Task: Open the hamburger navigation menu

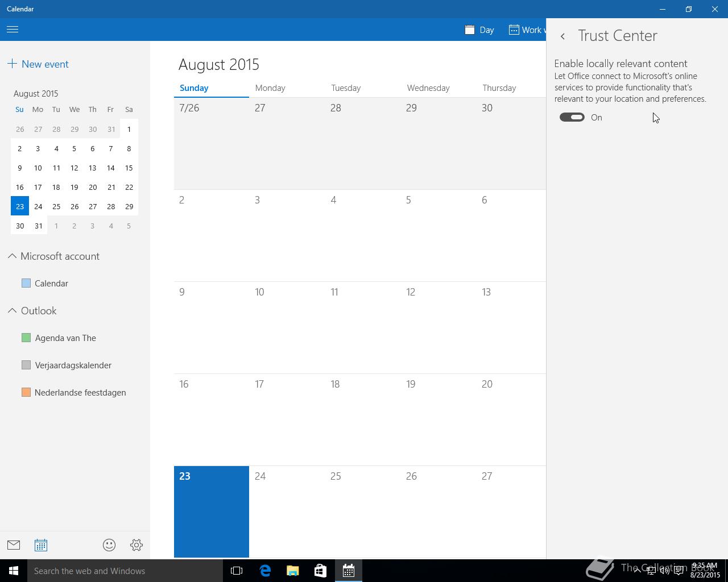Action: pos(13,30)
